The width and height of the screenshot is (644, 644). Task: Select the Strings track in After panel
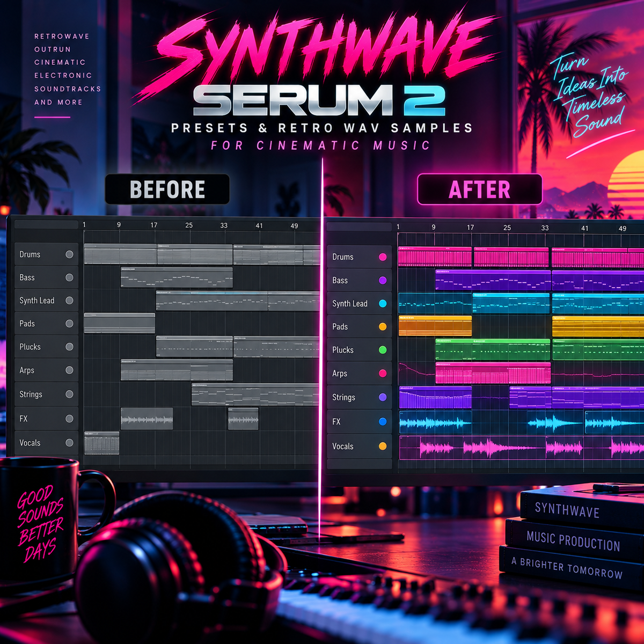pos(360,397)
